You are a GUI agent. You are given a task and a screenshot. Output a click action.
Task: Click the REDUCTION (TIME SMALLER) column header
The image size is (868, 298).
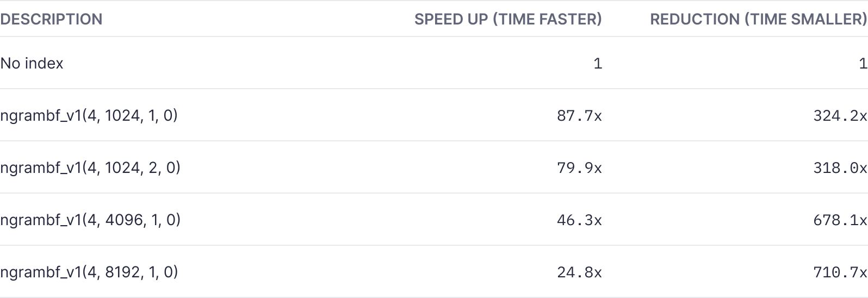pyautogui.click(x=758, y=19)
